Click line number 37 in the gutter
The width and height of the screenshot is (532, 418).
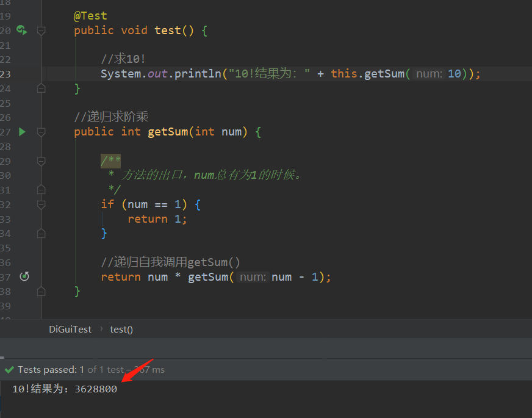coord(5,277)
